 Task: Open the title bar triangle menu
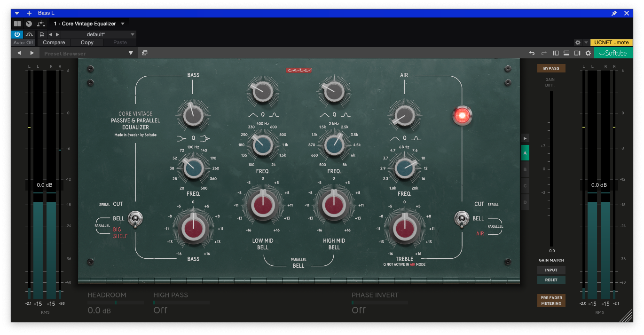[17, 13]
